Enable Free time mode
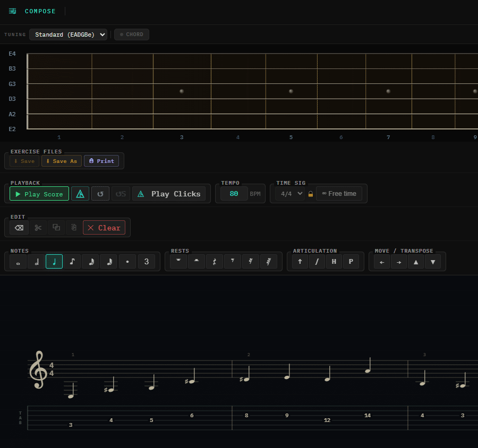The width and height of the screenshot is (478, 448). tap(339, 194)
